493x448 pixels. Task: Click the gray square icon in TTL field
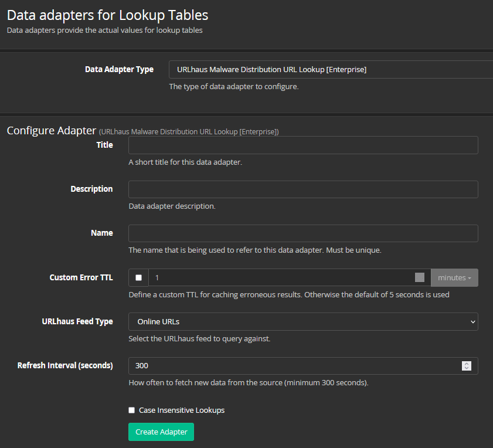pyautogui.click(x=419, y=278)
